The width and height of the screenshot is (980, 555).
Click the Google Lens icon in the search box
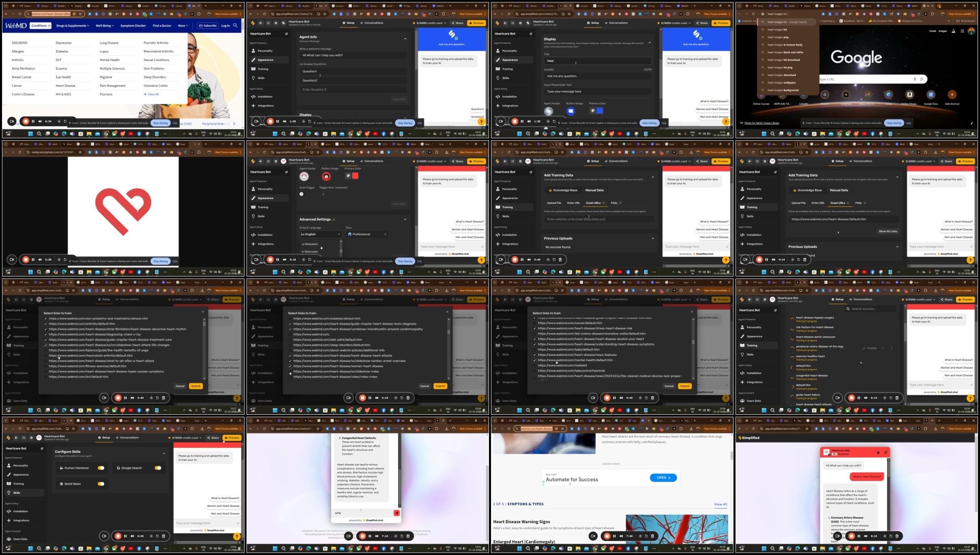pyautogui.click(x=922, y=79)
